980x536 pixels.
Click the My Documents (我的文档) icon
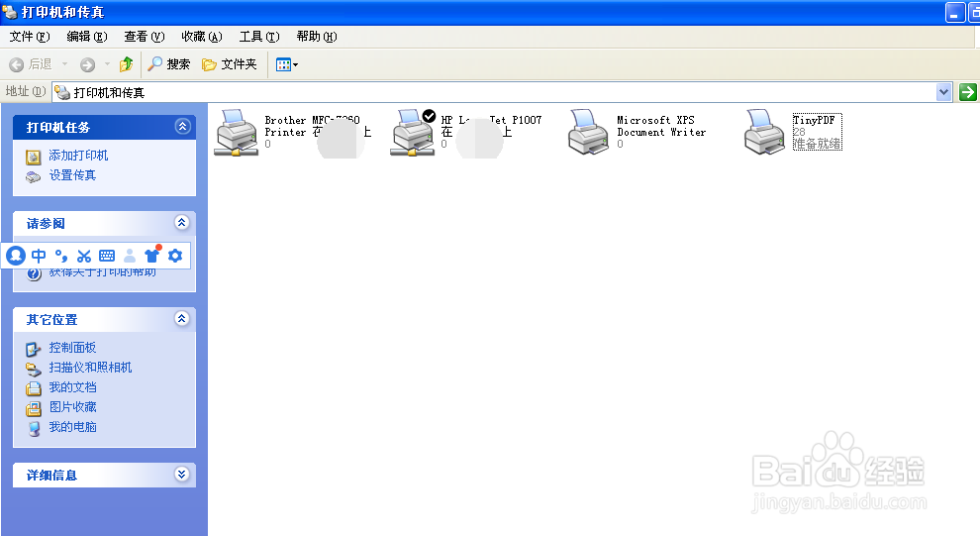[x=33, y=388]
